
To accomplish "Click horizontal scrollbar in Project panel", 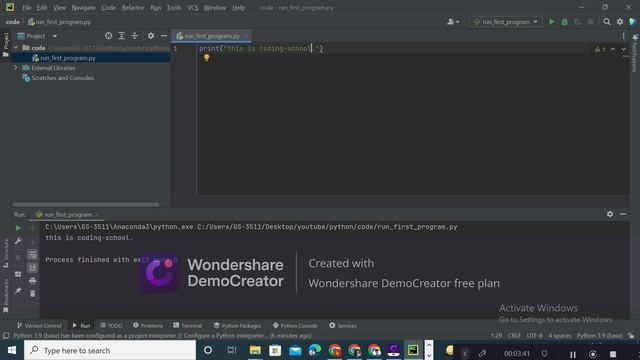I will pyautogui.click(x=86, y=204).
